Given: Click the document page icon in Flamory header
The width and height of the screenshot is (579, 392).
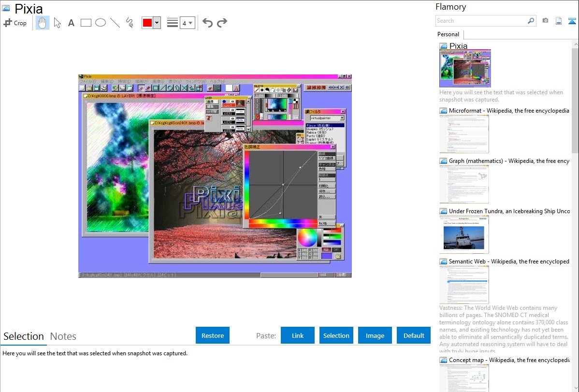Looking at the screenshot, I should (559, 21).
